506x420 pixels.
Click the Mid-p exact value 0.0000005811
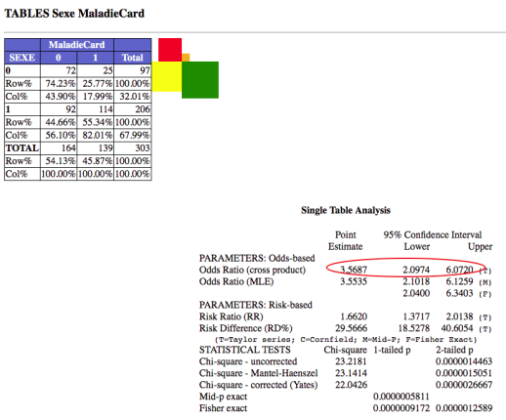401,397
